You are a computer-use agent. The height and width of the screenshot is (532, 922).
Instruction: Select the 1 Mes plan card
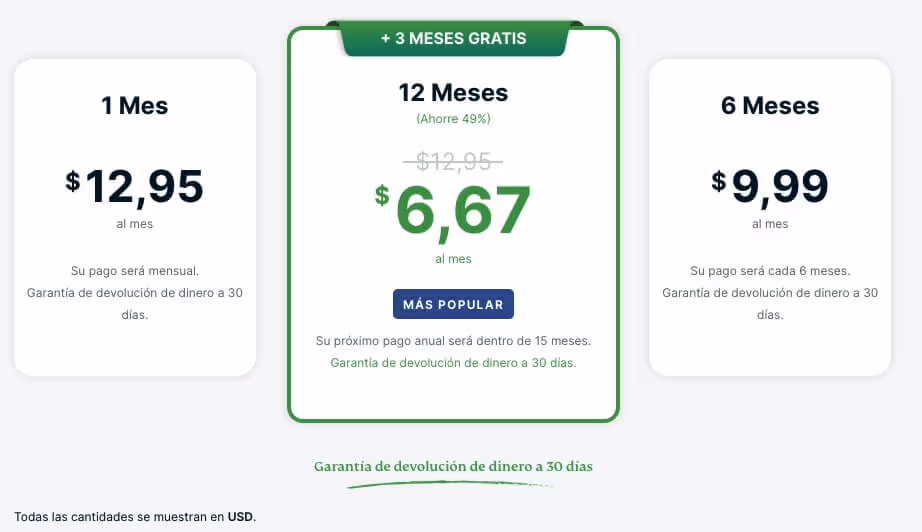tap(135, 217)
